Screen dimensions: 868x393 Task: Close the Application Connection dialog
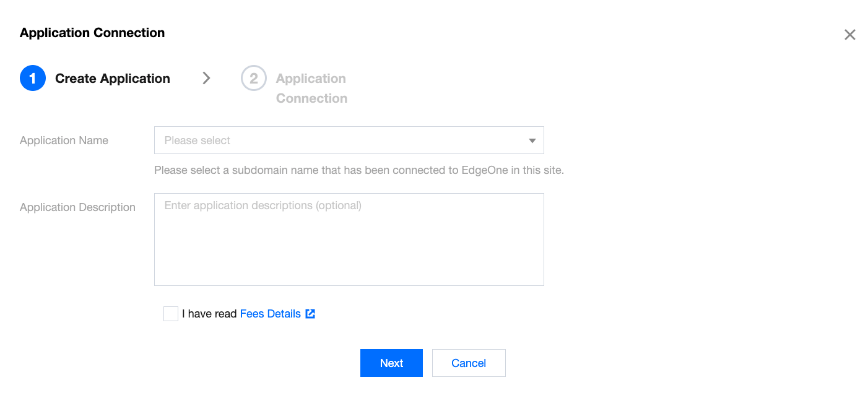(x=849, y=35)
